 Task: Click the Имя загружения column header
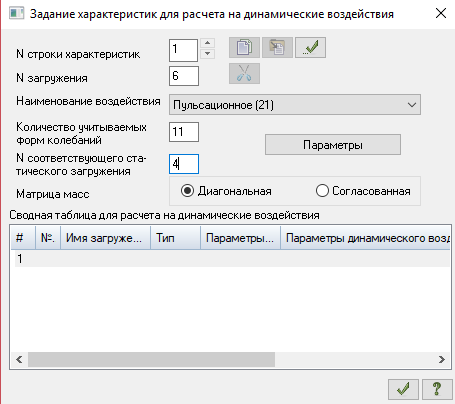[x=105, y=238]
